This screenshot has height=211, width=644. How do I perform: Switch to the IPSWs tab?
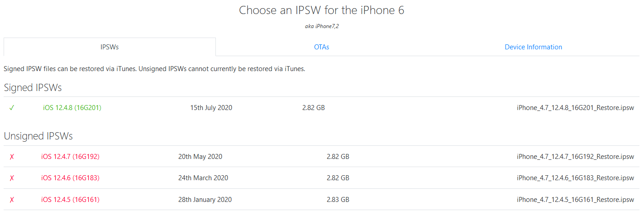coord(110,47)
